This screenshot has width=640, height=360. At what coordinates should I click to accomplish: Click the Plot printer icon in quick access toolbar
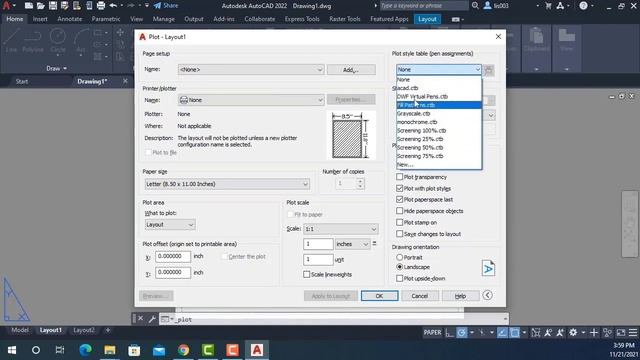click(101, 6)
